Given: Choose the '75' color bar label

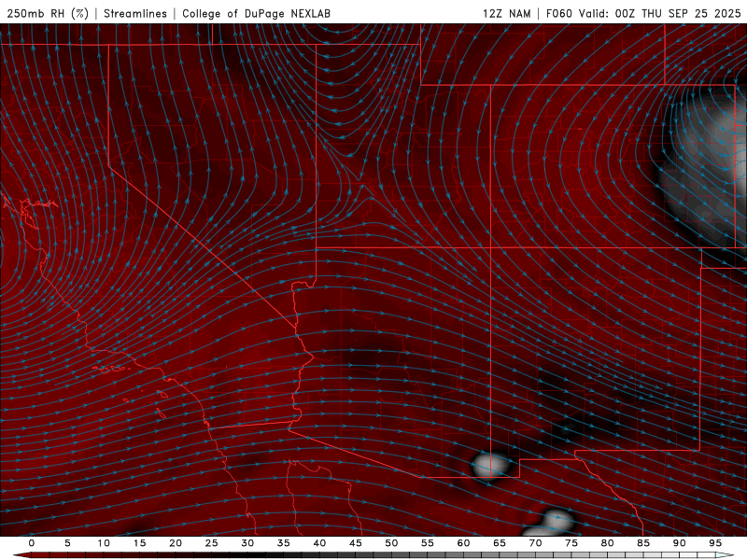Looking at the screenshot, I should pos(571,543).
